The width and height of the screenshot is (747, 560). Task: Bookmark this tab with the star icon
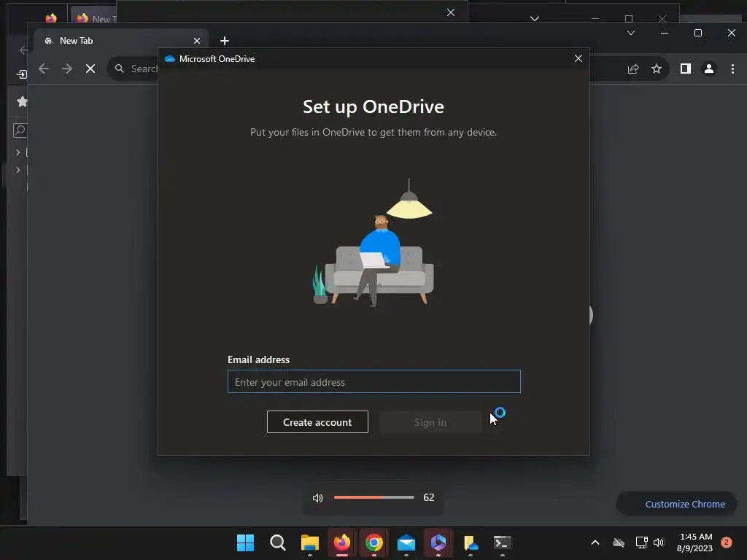tap(657, 69)
